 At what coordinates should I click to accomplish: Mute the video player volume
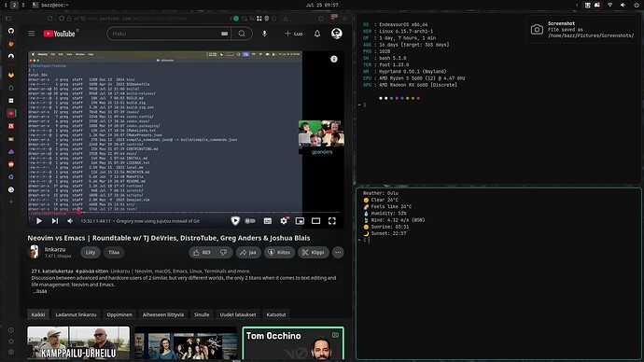(x=70, y=221)
